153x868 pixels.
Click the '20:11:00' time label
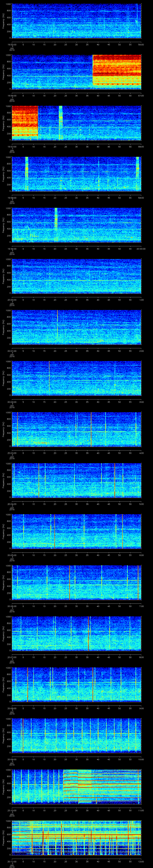coord(12,861)
